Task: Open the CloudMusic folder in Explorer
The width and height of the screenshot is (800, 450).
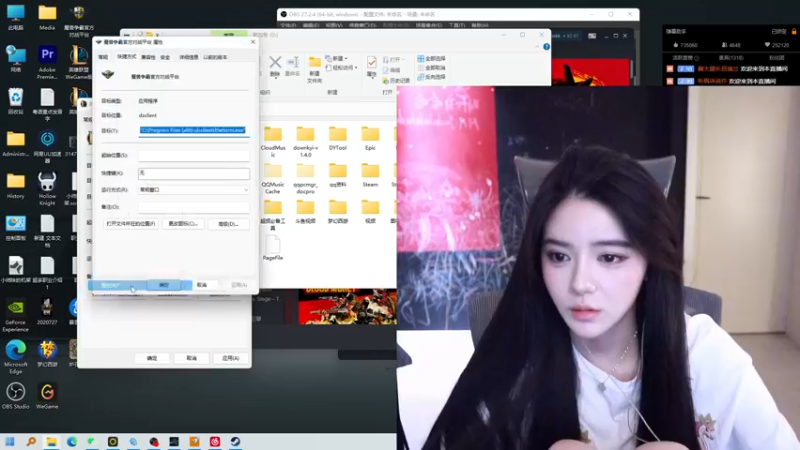Action: pos(273,141)
